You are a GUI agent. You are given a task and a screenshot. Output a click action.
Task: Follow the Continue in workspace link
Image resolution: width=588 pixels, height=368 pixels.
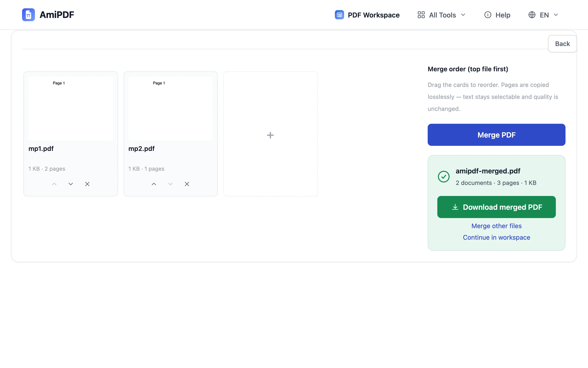(496, 237)
